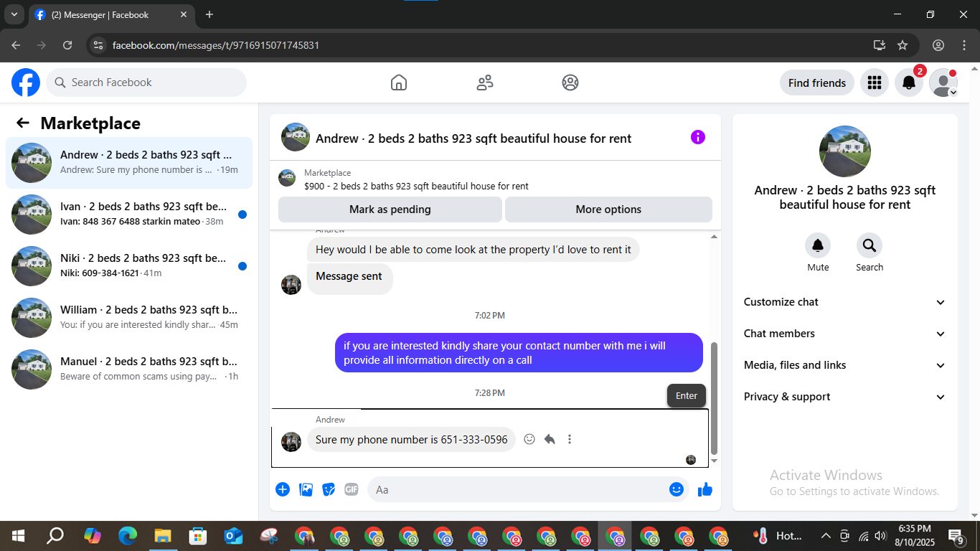Click the Find friends button
The width and height of the screenshot is (980, 551).
coord(817,83)
